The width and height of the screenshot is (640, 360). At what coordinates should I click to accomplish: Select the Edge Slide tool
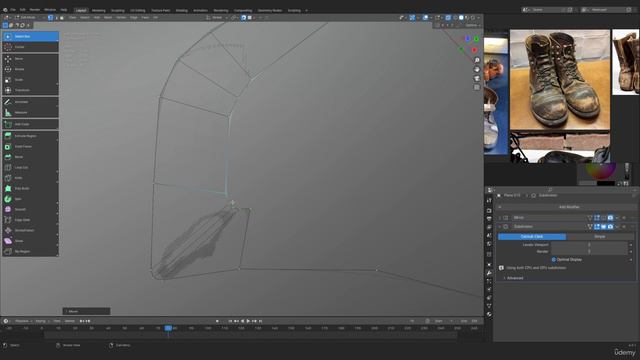[30, 220]
